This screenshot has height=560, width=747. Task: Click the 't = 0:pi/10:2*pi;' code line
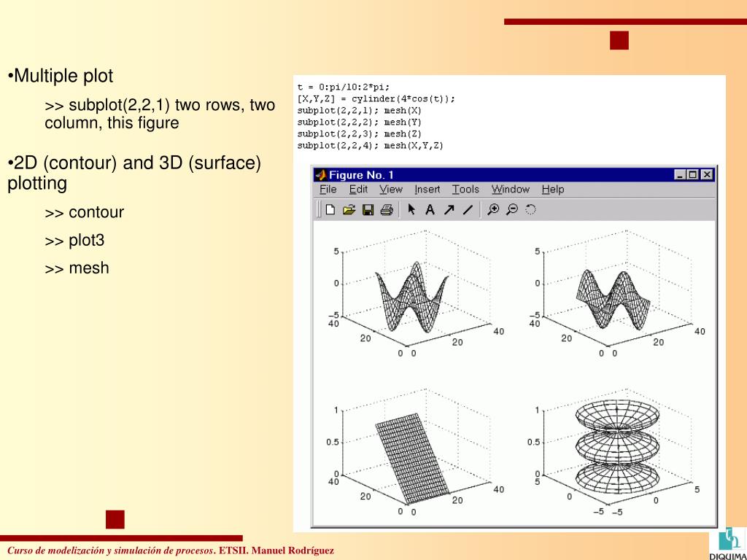344,87
